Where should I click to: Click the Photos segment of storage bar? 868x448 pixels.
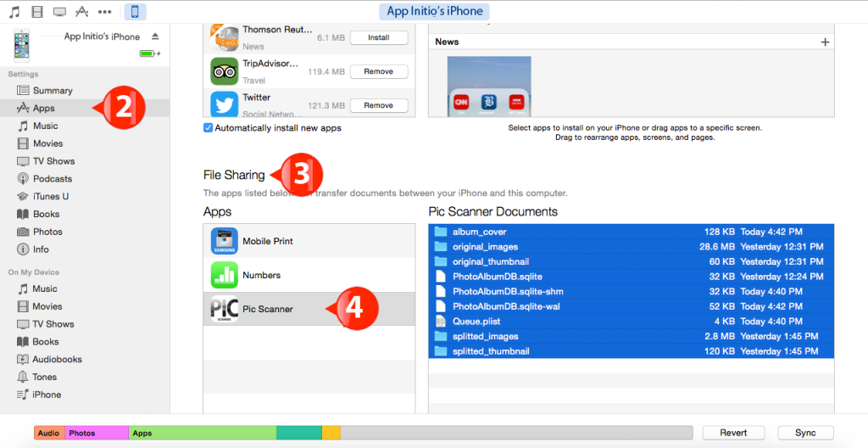point(97,433)
